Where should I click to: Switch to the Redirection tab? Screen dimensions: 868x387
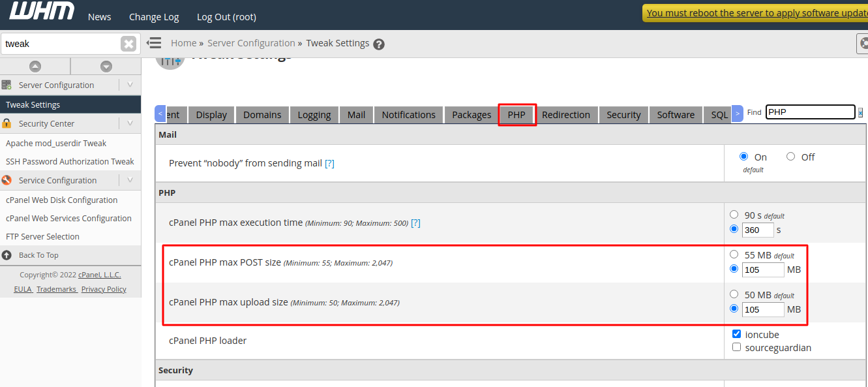(x=566, y=115)
